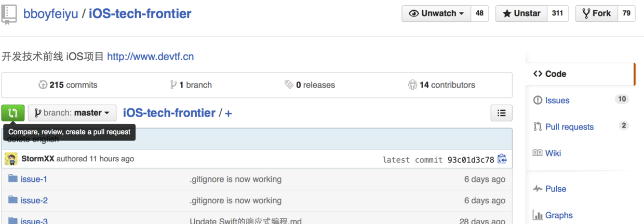Open the Unwatch notifications dropdown
Screen dimensions: 644x224
436,13
